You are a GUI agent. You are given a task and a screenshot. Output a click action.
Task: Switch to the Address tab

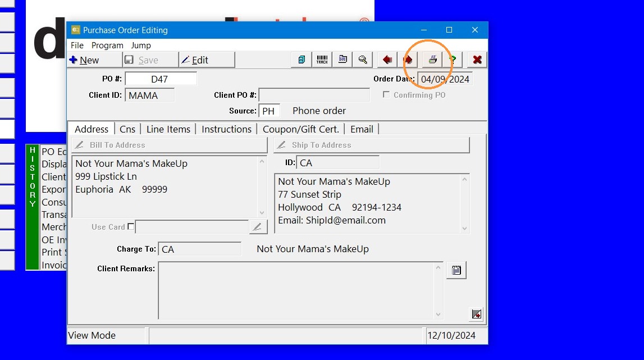pos(91,129)
